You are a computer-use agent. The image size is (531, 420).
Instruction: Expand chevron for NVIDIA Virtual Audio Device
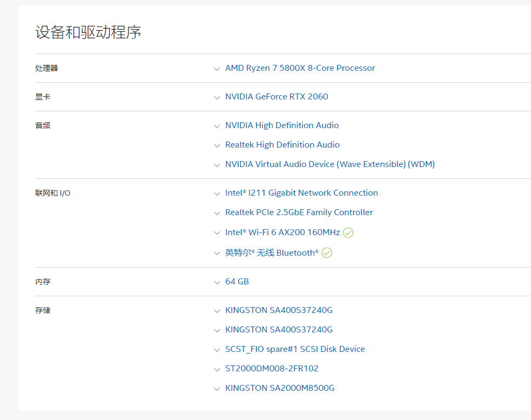217,165
